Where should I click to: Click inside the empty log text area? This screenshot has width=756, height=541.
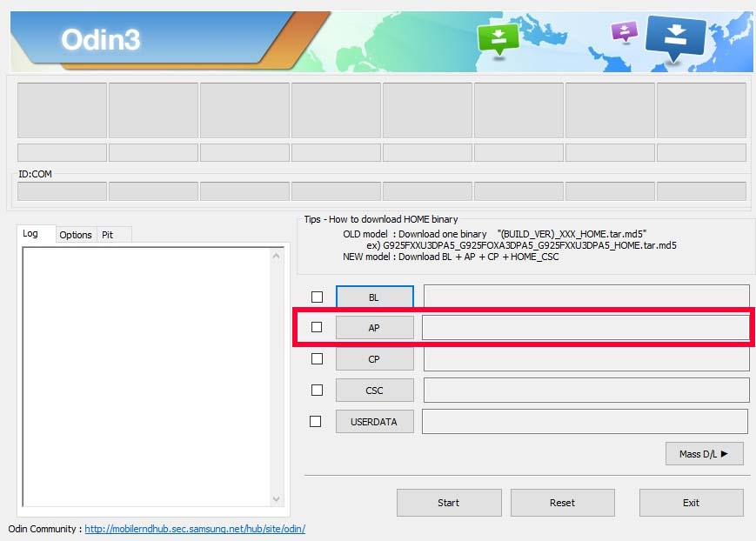[147, 377]
